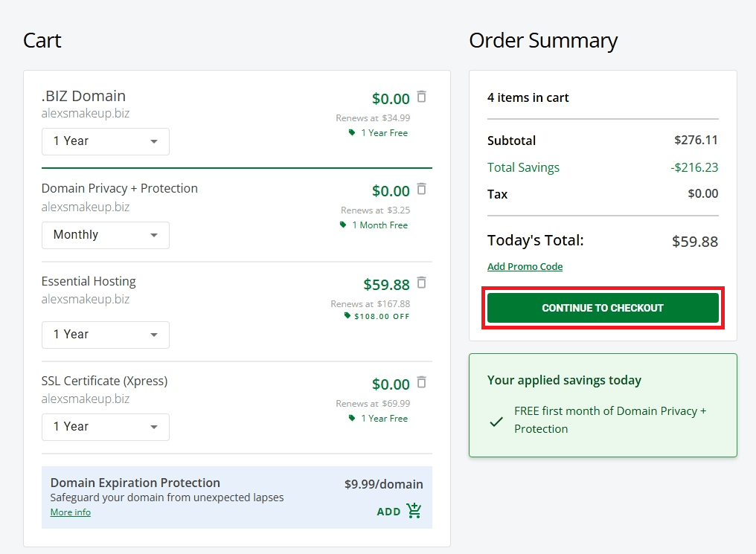Delete the .BIZ Domain item from cart

point(422,97)
